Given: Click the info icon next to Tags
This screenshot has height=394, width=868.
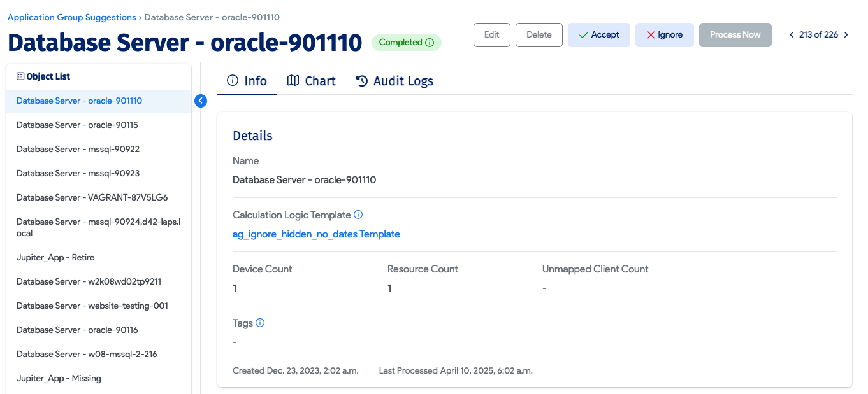Looking at the screenshot, I should [260, 323].
